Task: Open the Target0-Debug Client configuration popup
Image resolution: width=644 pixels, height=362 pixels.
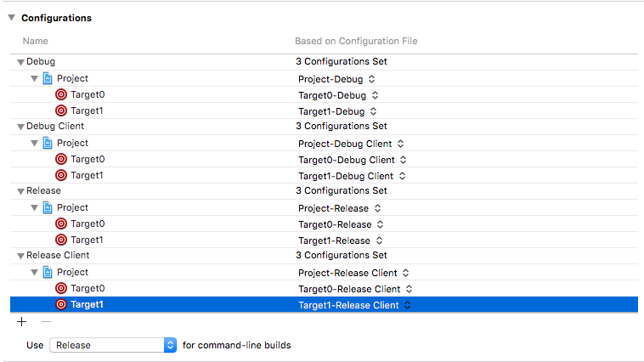Action: point(353,159)
